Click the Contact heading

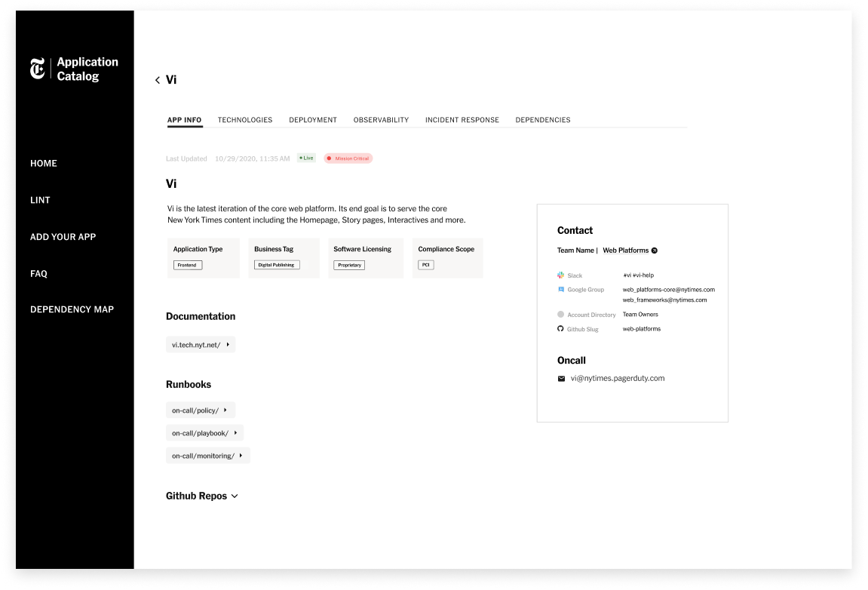(x=575, y=230)
